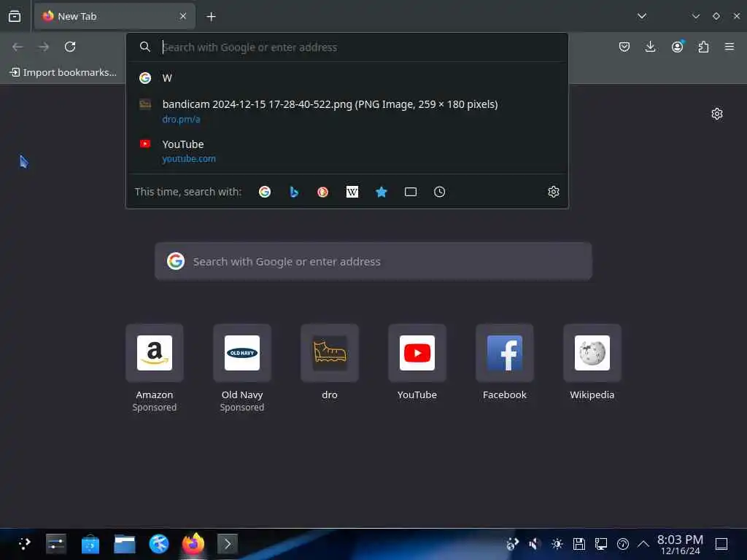Search history with the clock icon
The image size is (747, 560).
439,192
